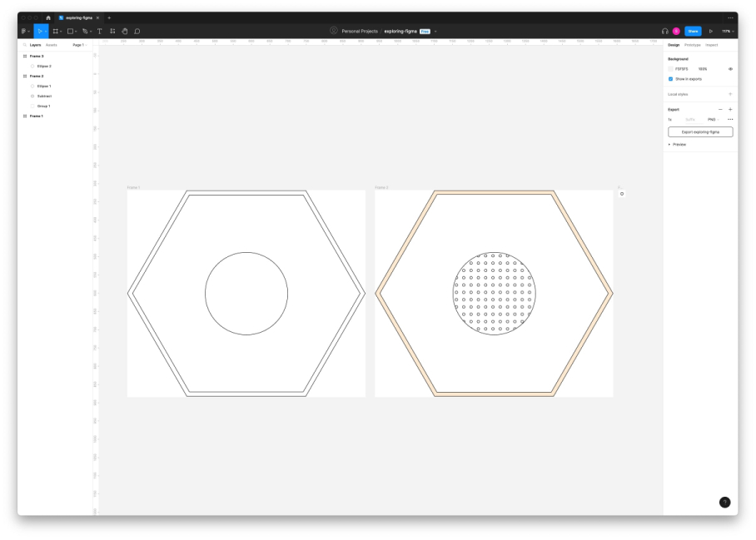Switch to the Prototype tab
Image resolution: width=756 pixels, height=540 pixels.
pos(693,45)
